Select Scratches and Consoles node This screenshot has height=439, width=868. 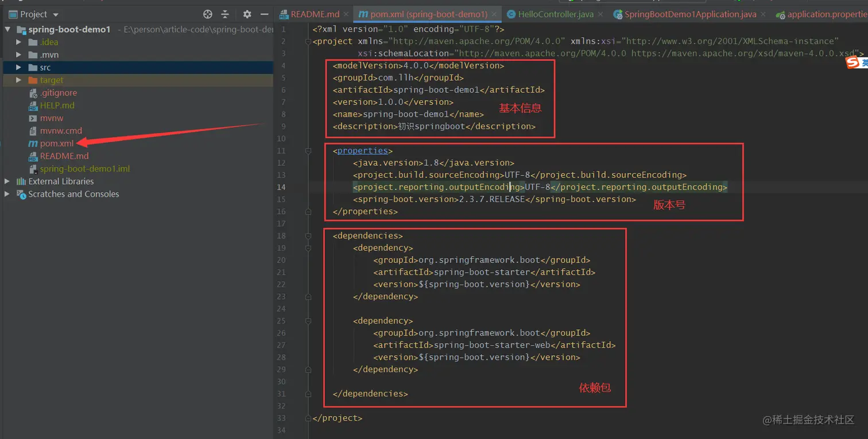pos(73,194)
